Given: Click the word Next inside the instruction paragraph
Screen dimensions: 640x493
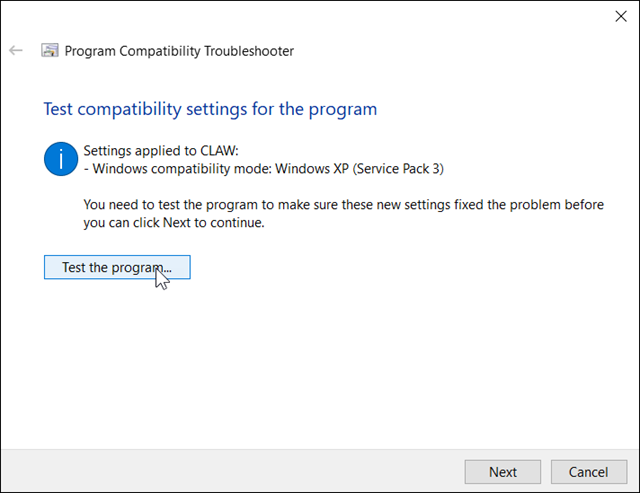Looking at the screenshot, I should coord(177,222).
